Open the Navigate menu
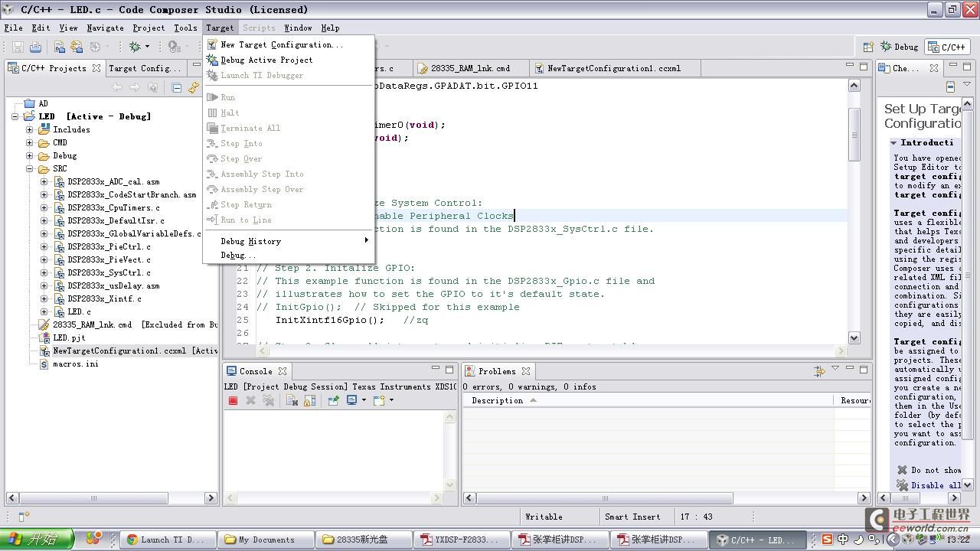The height and width of the screenshot is (551, 980). coord(105,28)
